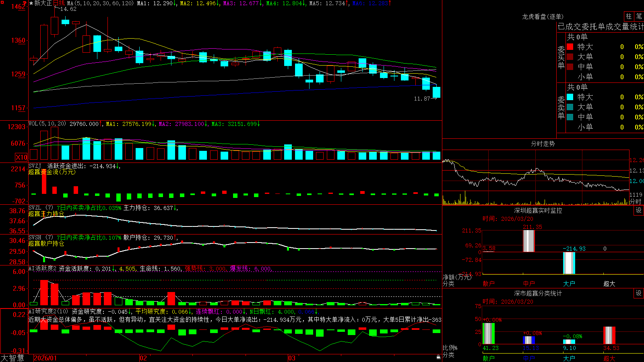Click the star icon beside 新大正
The height and width of the screenshot is (362, 644).
(31, 3)
